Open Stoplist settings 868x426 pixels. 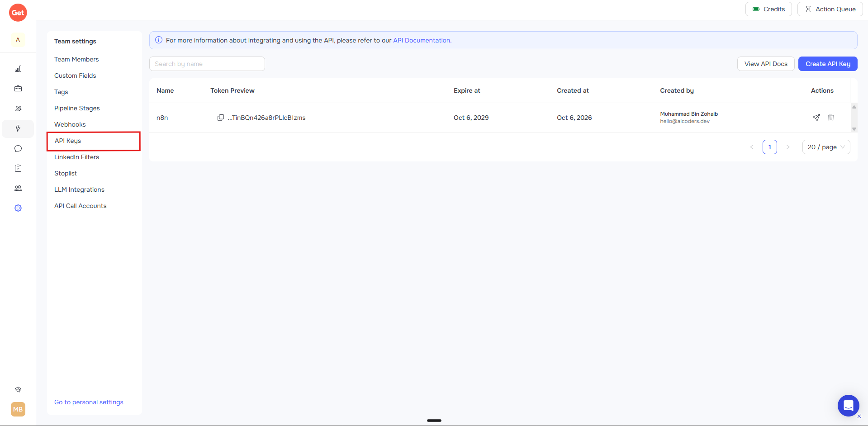click(x=66, y=173)
